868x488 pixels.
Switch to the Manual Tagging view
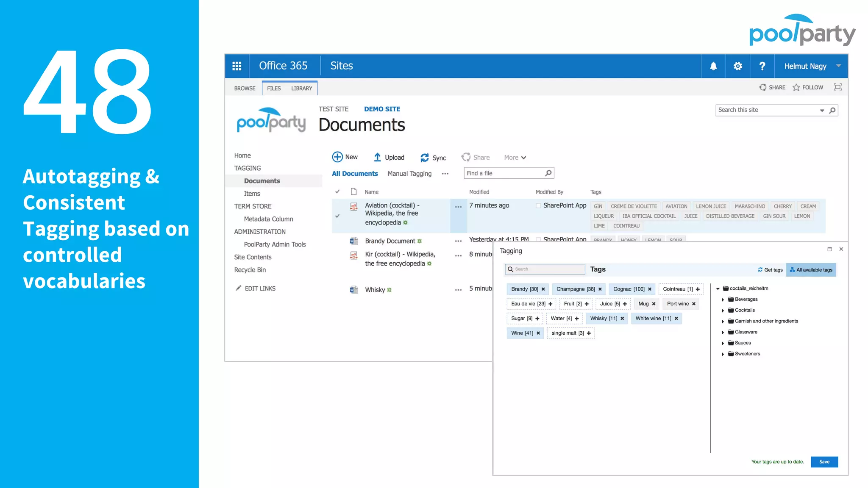[x=409, y=174]
